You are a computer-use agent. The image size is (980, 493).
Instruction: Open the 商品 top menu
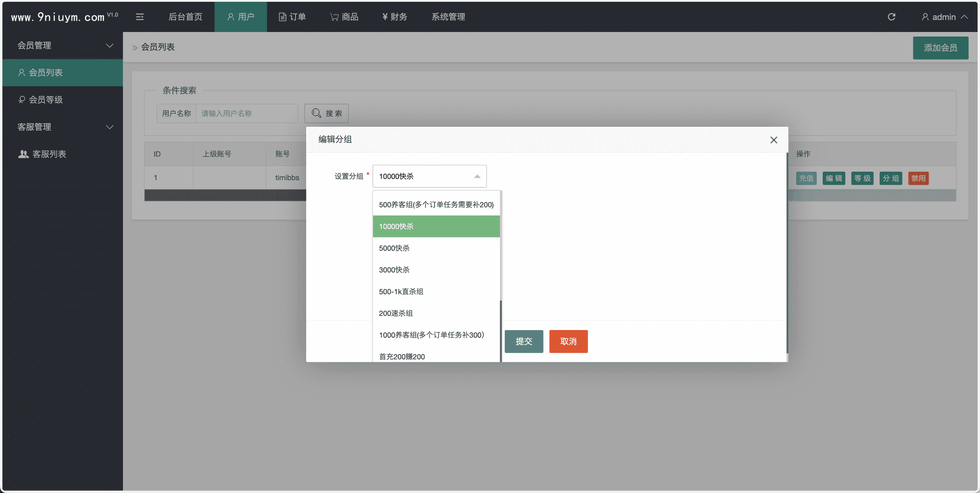(x=344, y=17)
